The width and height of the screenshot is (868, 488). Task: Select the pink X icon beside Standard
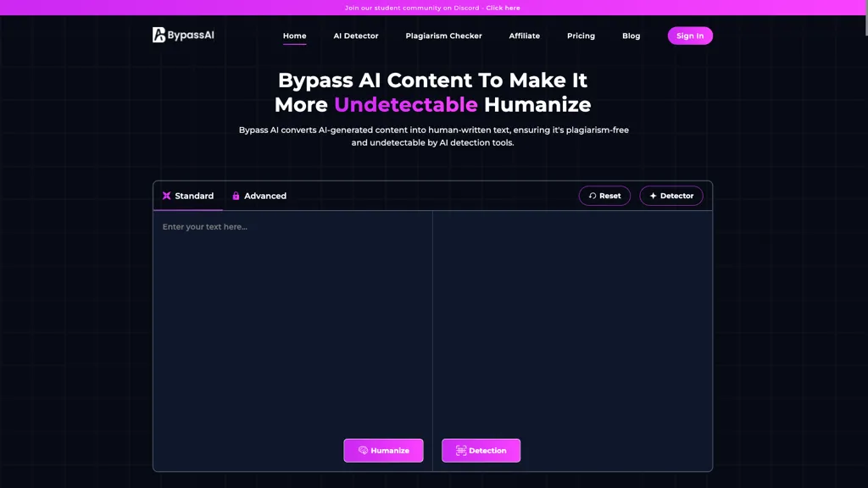(x=166, y=196)
